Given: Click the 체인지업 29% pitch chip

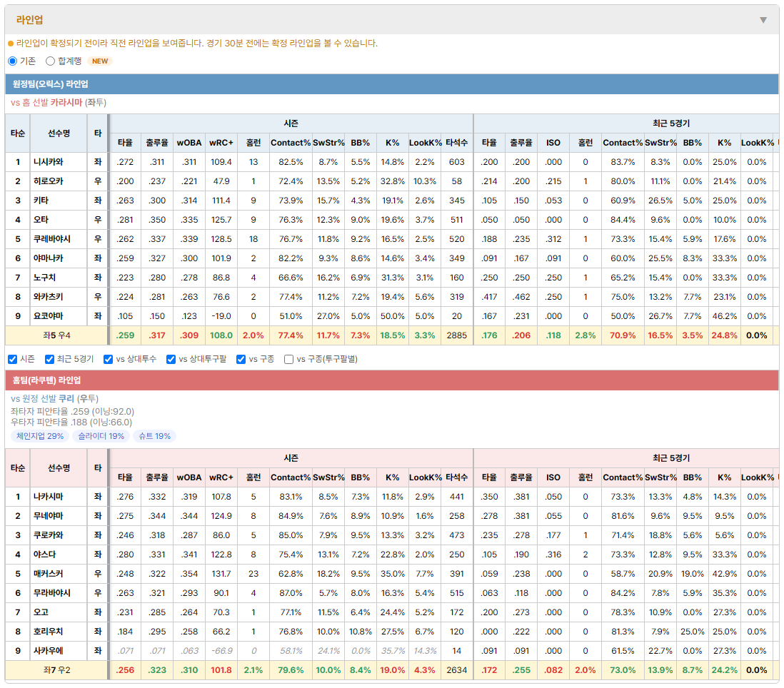Looking at the screenshot, I should tap(40, 436).
